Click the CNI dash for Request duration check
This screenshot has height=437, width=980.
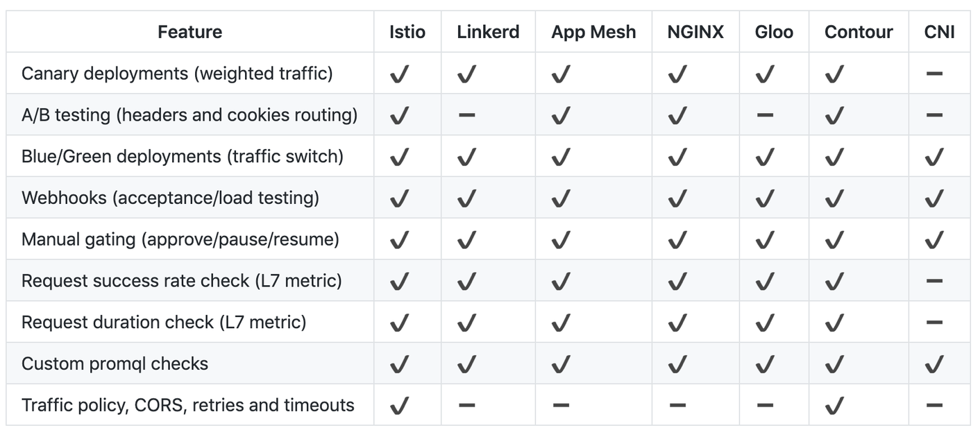pyautogui.click(x=934, y=323)
